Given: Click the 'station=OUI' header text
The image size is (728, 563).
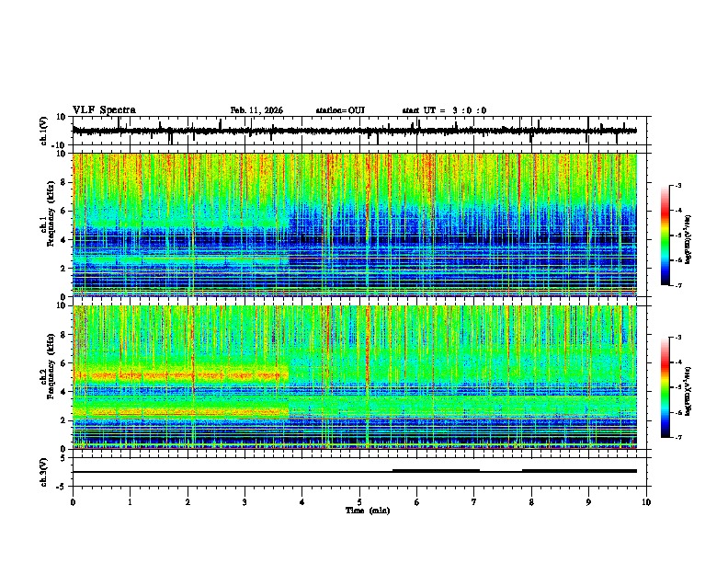Looking at the screenshot, I should tap(340, 110).
